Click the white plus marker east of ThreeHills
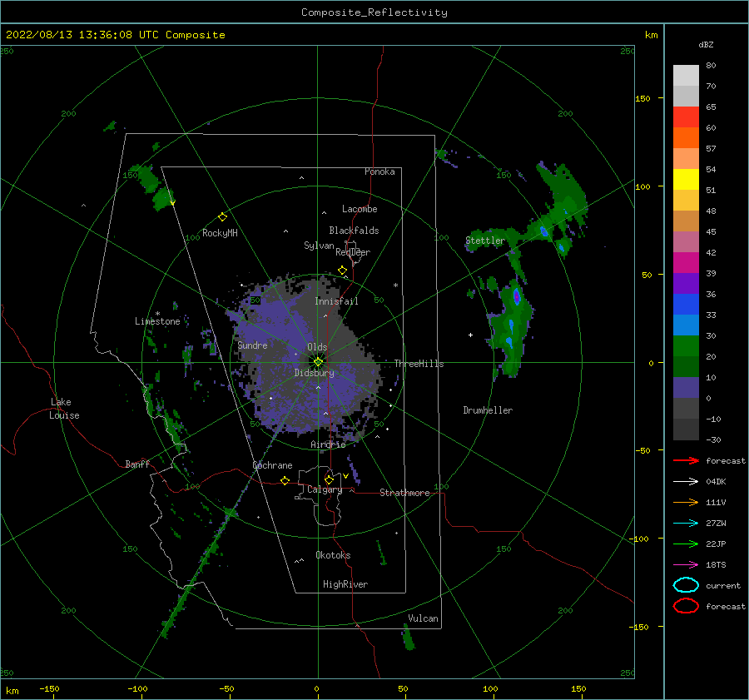749x700 pixels. coord(470,335)
